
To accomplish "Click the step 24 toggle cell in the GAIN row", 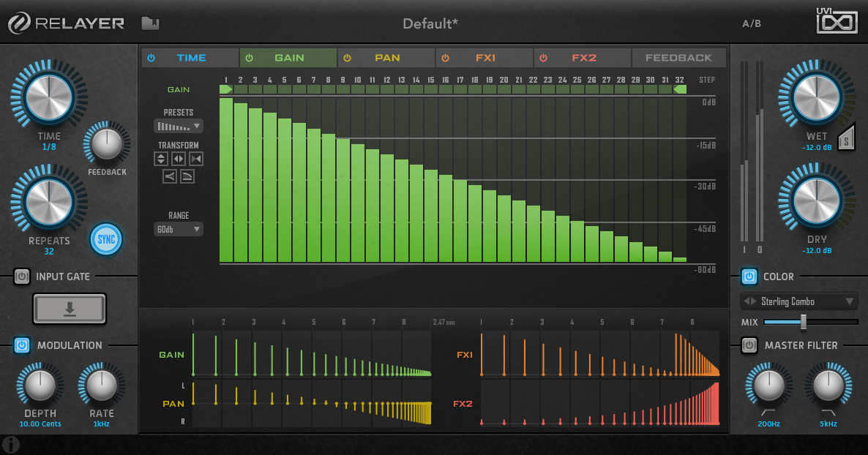I will [x=562, y=89].
